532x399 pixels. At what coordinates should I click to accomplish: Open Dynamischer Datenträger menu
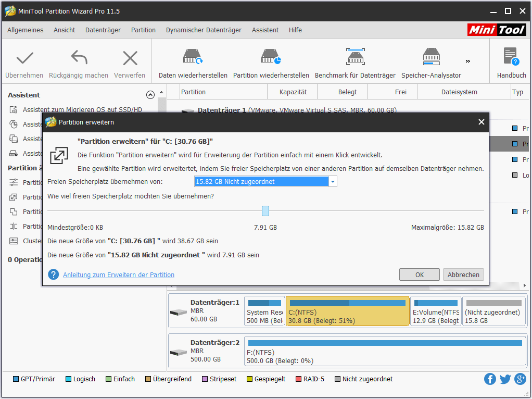tap(204, 30)
